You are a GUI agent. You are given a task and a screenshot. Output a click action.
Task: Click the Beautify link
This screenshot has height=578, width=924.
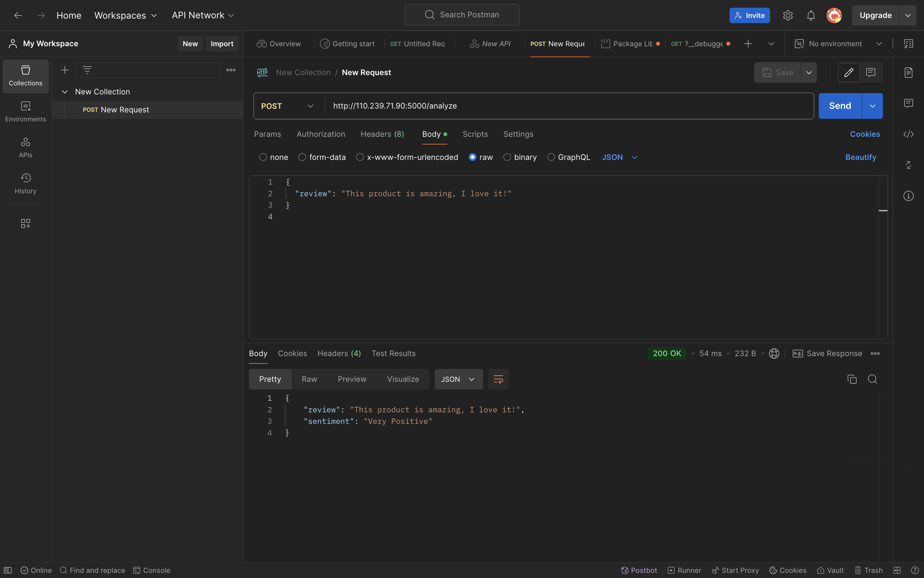[860, 157]
